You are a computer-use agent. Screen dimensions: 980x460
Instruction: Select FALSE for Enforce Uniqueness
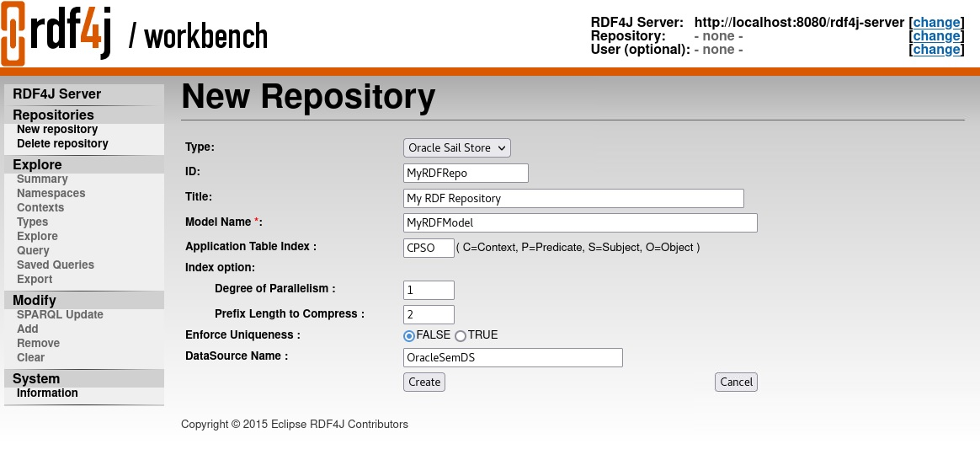click(409, 335)
